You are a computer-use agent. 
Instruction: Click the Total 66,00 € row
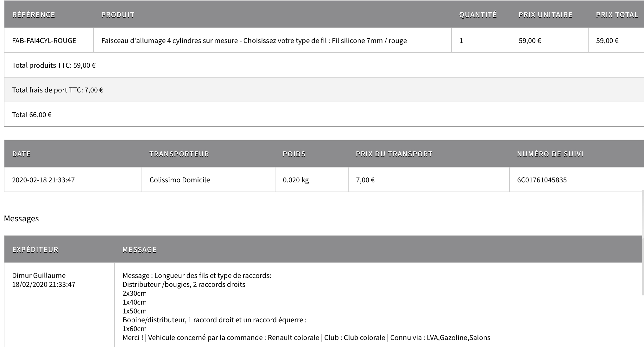[x=32, y=115]
